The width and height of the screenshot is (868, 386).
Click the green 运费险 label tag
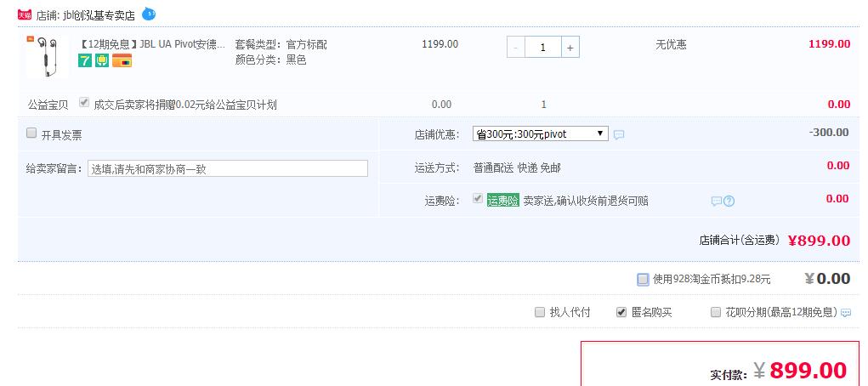[x=502, y=201]
